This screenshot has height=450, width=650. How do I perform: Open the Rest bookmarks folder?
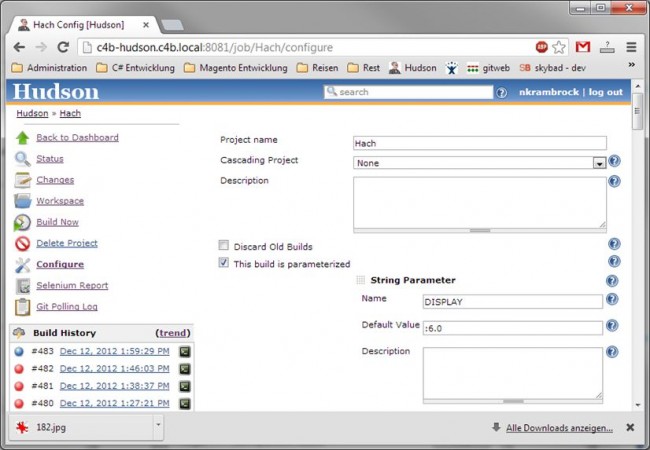point(364,68)
